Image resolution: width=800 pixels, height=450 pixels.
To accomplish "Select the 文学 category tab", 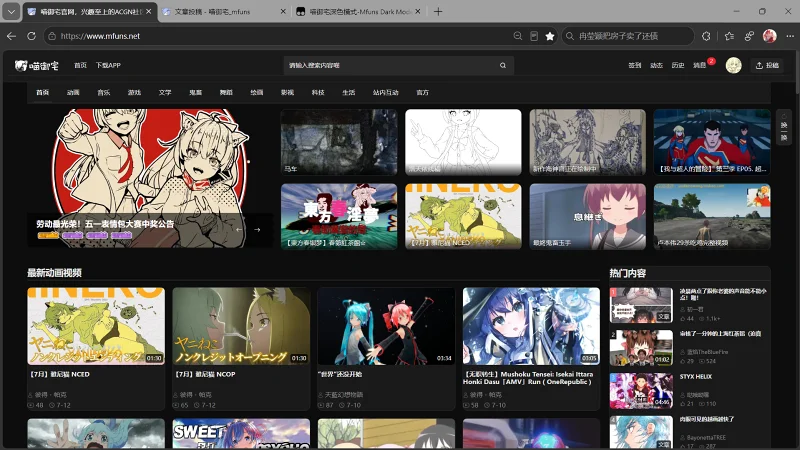I will coord(165,92).
